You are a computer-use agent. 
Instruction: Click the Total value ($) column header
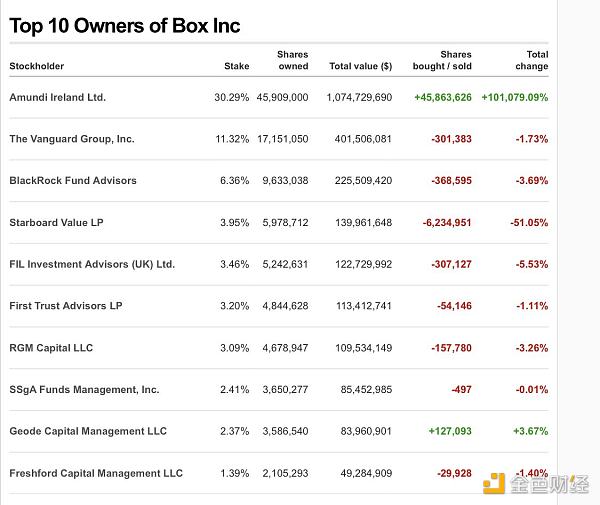pyautogui.click(x=360, y=67)
